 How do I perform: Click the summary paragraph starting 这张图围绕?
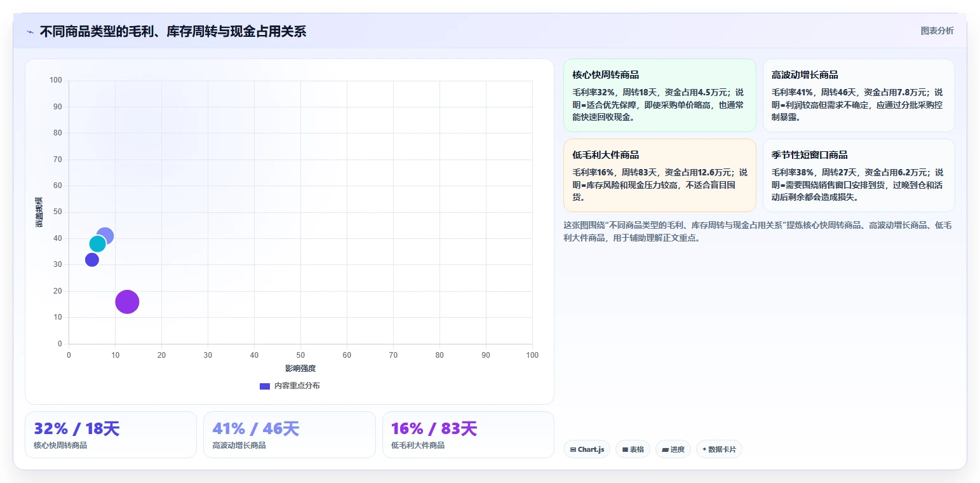coord(757,231)
